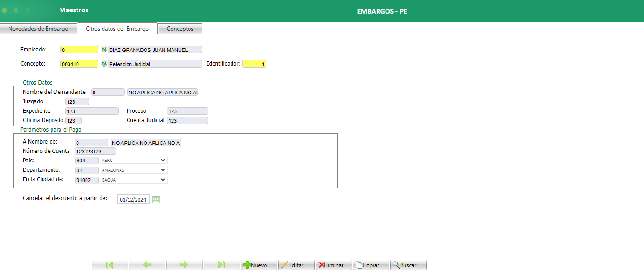Open the calendar picker for cancellation date
Viewport: 644px width, 279px height.
(156, 200)
